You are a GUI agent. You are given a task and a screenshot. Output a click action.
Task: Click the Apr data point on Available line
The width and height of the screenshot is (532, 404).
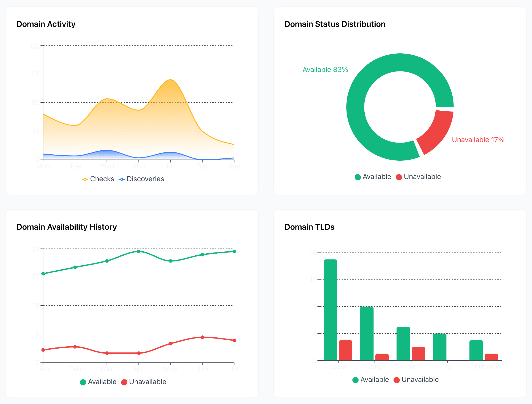138,251
